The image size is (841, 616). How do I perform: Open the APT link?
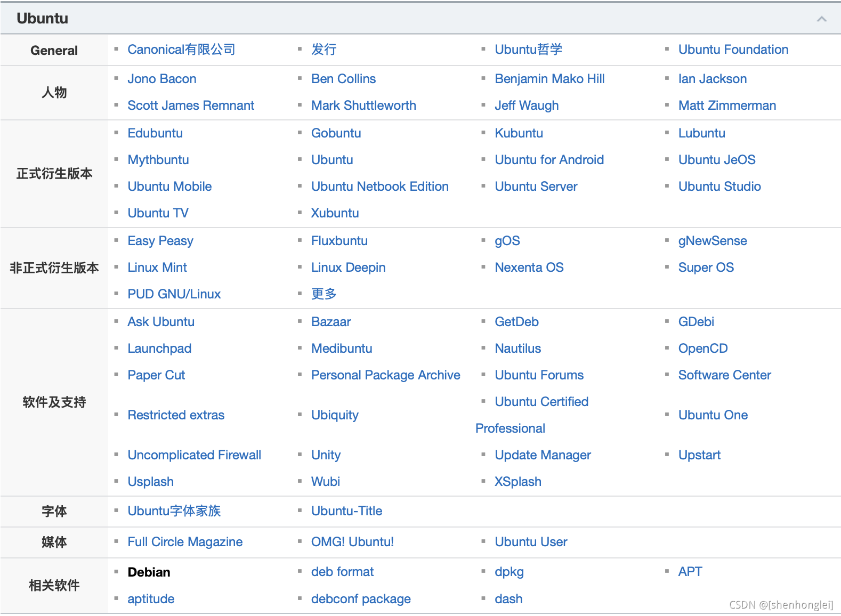tap(690, 572)
